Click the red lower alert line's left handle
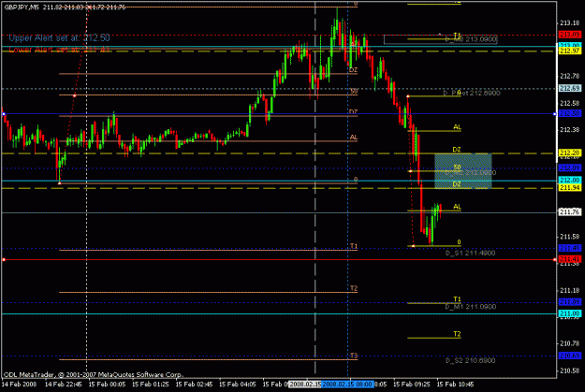585x392 pixels. 4,259
